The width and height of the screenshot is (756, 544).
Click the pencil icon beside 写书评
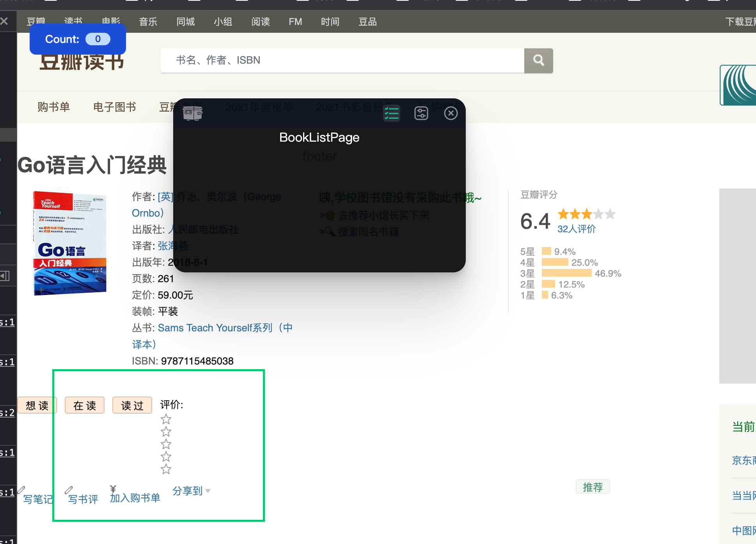69,490
